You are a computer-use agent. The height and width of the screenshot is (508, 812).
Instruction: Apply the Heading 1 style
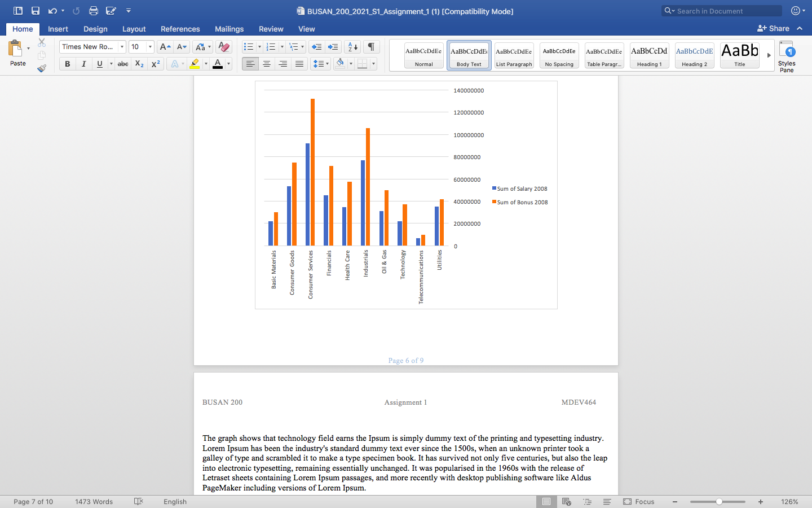pos(649,56)
